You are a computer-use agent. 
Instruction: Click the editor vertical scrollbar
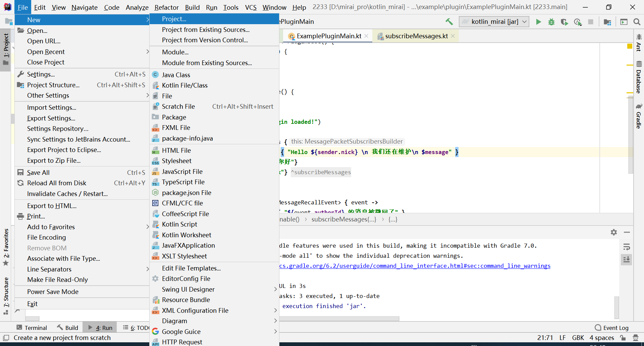coord(631,134)
